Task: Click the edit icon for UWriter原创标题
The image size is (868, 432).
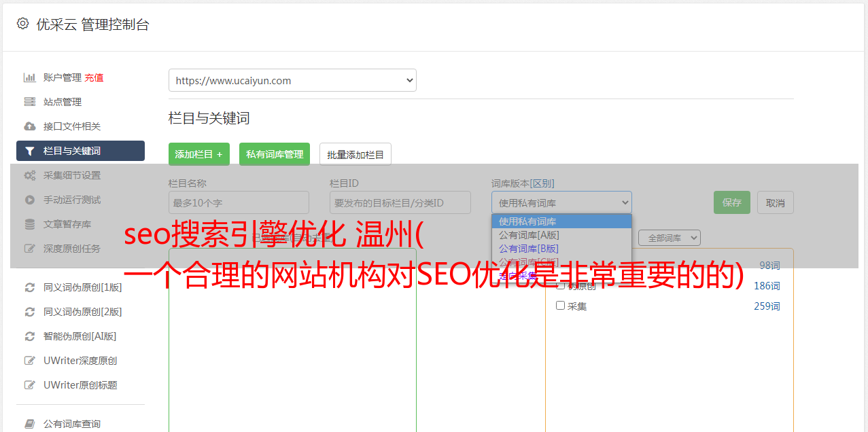Action: point(29,385)
